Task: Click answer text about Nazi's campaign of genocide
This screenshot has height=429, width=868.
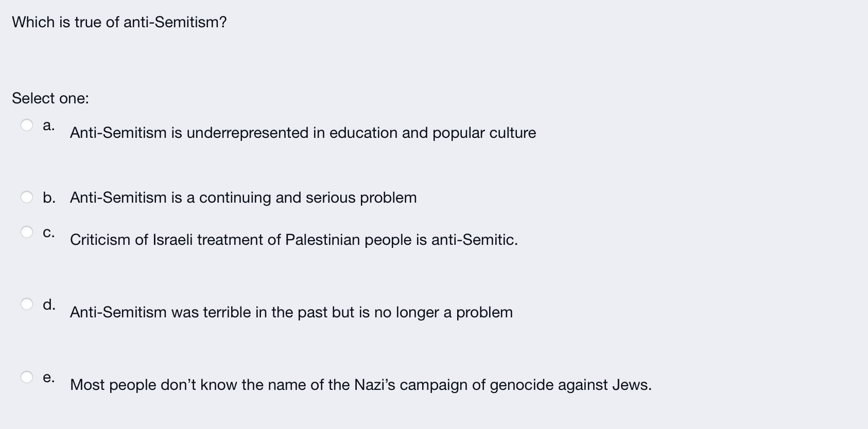Action: [x=360, y=385]
